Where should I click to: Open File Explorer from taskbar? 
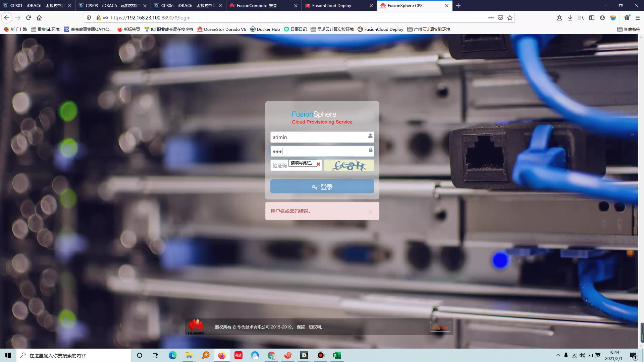click(189, 355)
